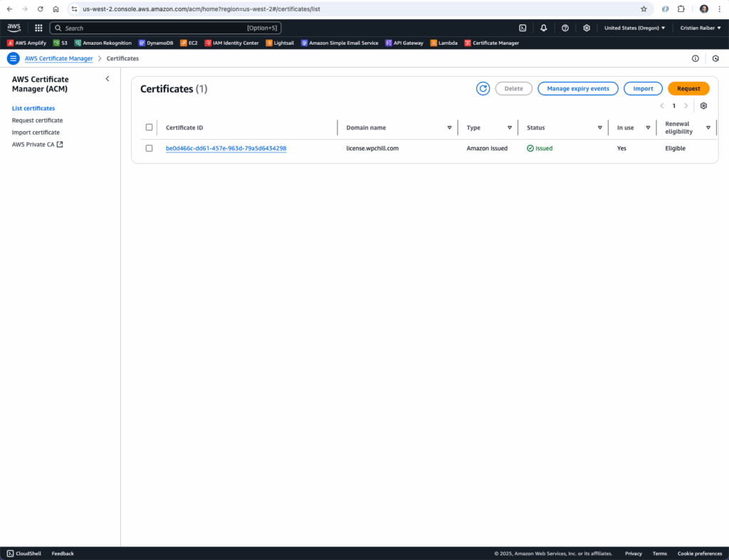Toggle the hamburger navigation menu icon
This screenshot has height=560, width=729.
pos(13,58)
